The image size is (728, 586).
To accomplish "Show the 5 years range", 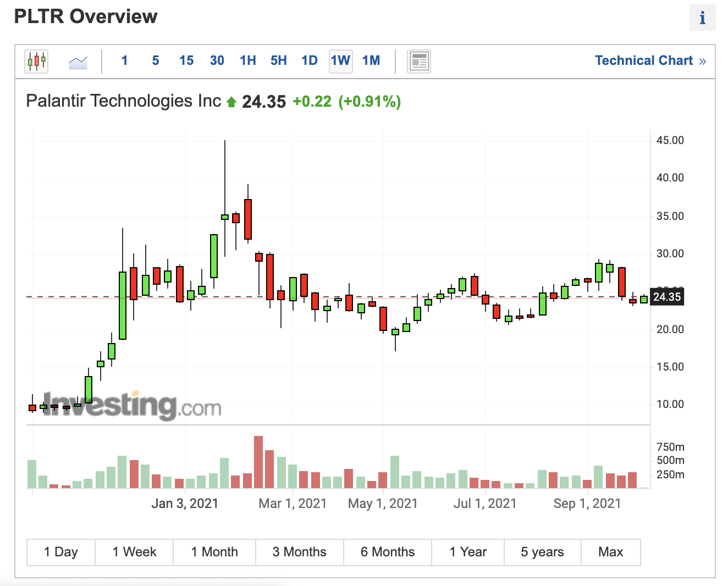I will pos(543,552).
